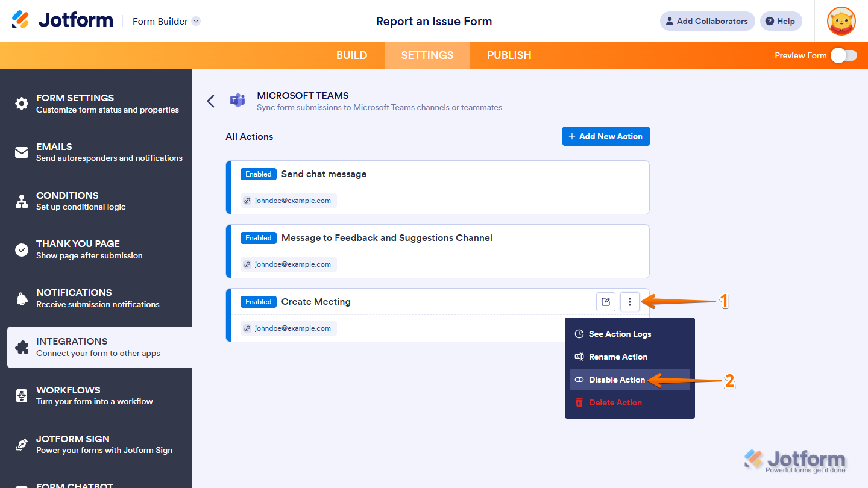Click the Conditions branching icon
This screenshot has width=868, height=488.
[x=21, y=201]
